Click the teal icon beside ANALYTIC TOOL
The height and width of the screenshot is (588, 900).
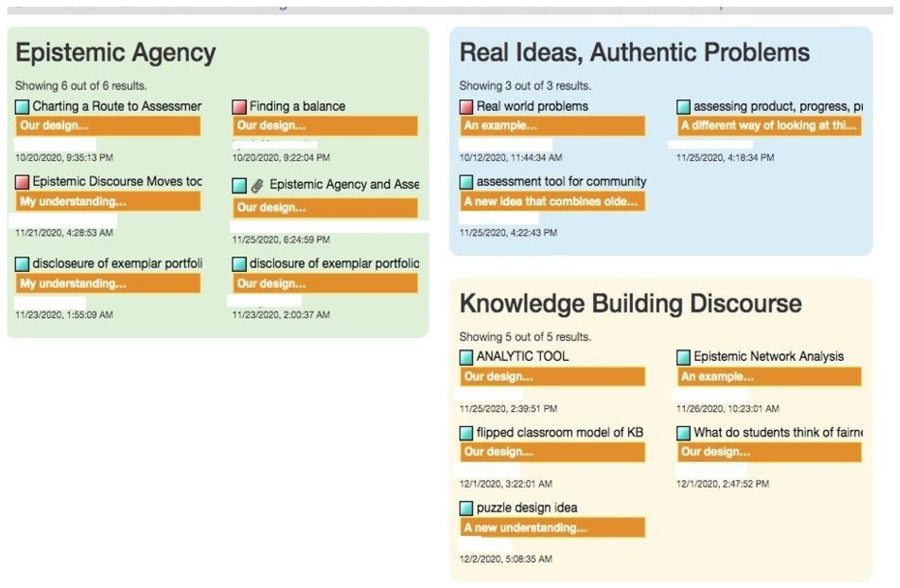pos(466,357)
